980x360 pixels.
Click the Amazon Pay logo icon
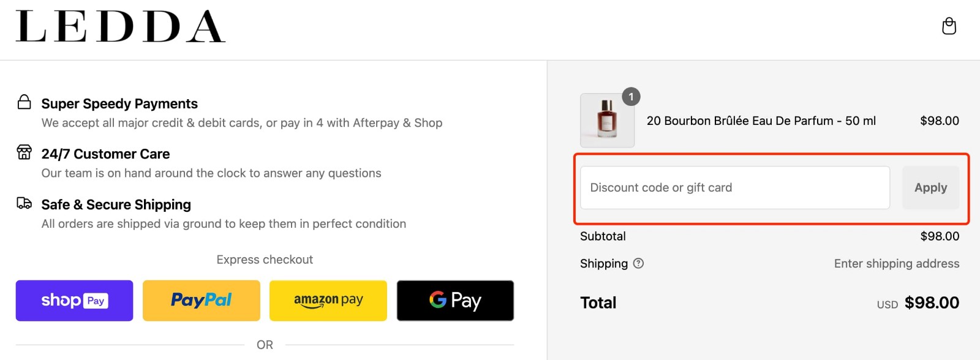[x=328, y=300]
